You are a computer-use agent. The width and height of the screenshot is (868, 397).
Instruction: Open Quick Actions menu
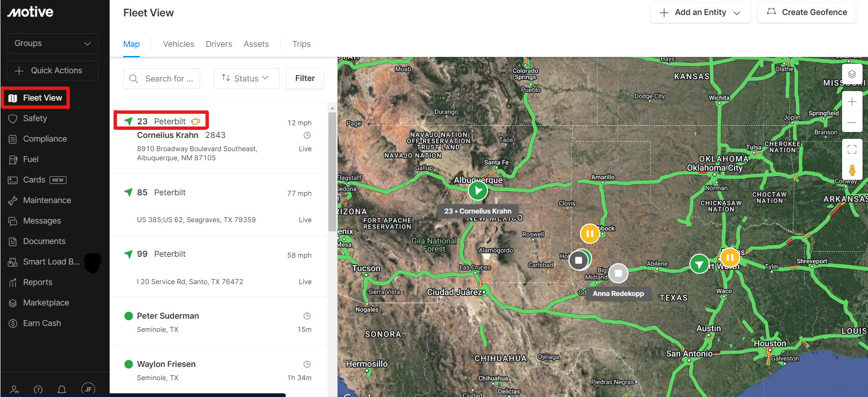pyautogui.click(x=53, y=71)
